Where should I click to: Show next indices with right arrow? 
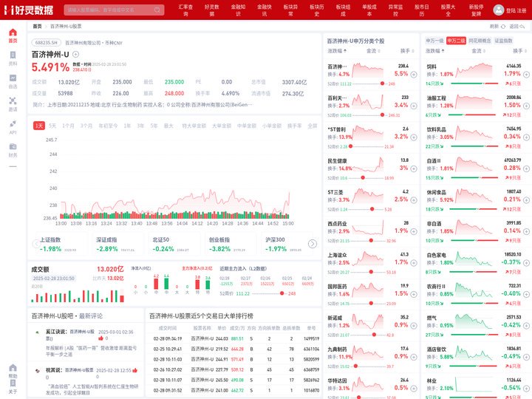pos(313,244)
